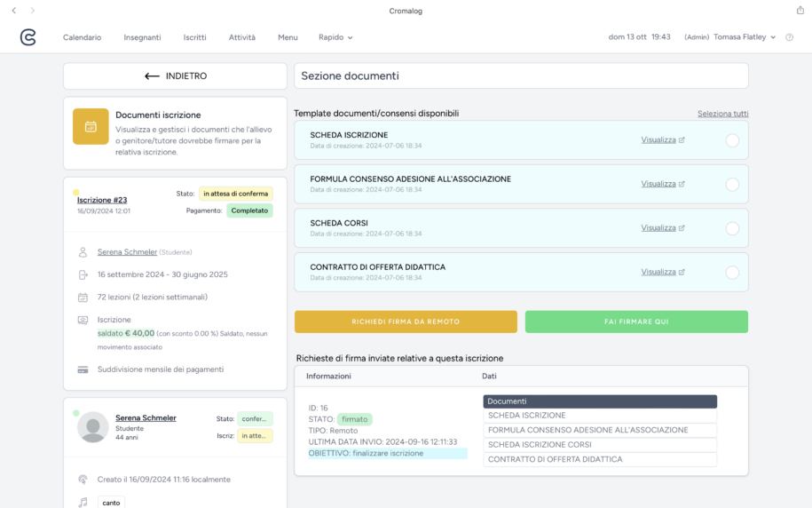Select the CONTRATTO DI OFFERTA DIDATTICA radio

click(x=732, y=273)
